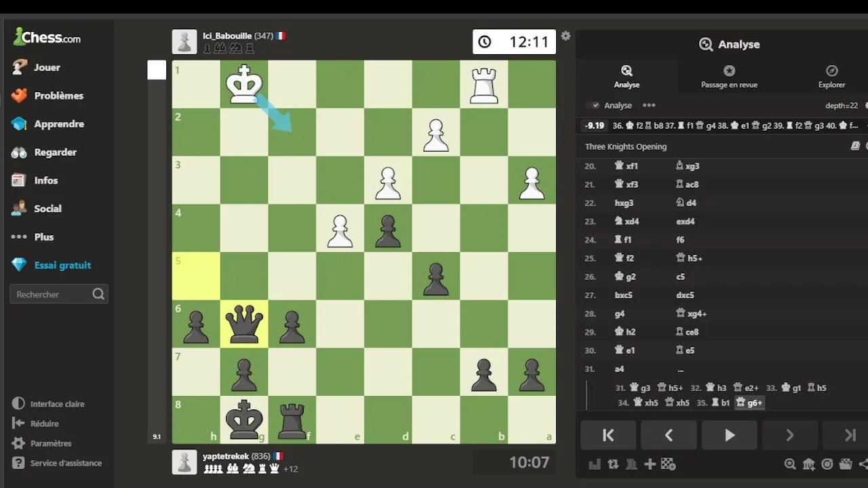Click the search magnifier icon
The height and width of the screenshot is (488, 868).
[x=98, y=294]
